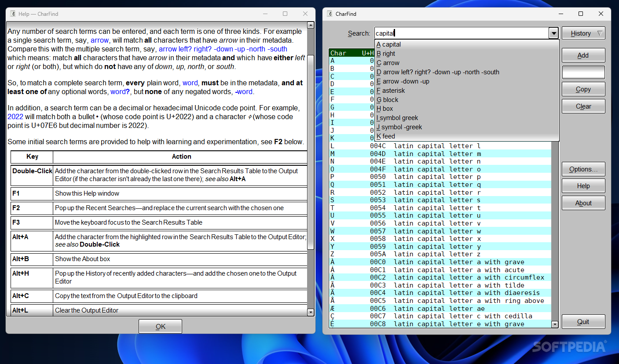Open the About box button

click(x=583, y=203)
